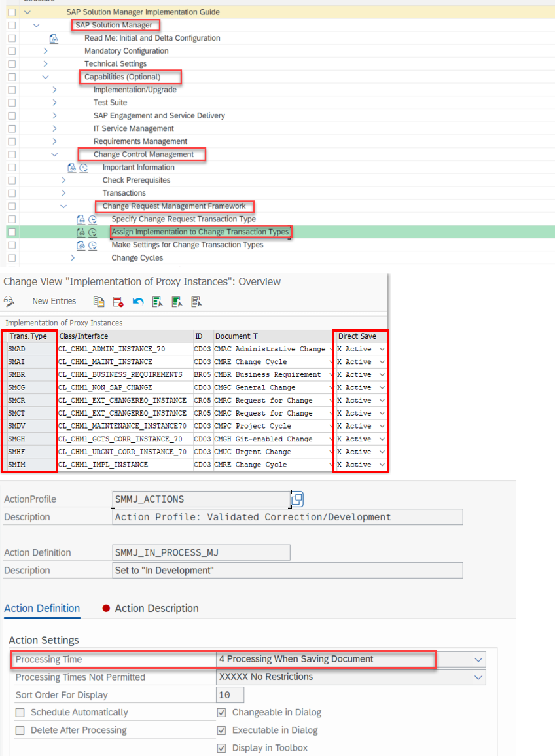Enable the Schedule Automatically checkbox
The image size is (555, 756).
point(20,713)
